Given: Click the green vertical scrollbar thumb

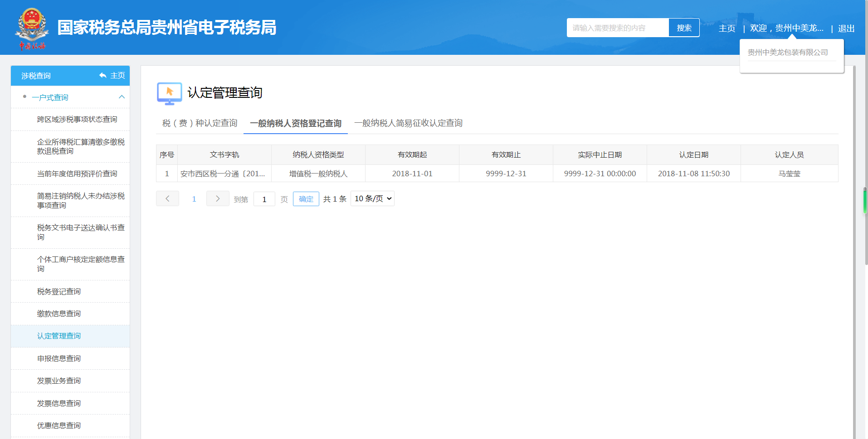Looking at the screenshot, I should click(x=865, y=202).
